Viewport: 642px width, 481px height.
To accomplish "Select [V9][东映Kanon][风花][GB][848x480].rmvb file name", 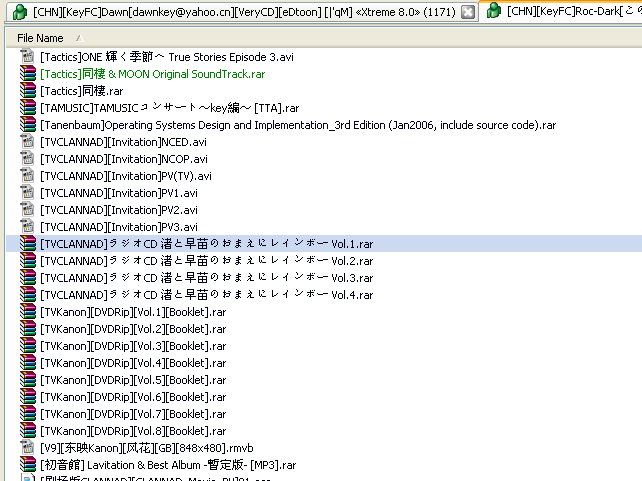I will (x=147, y=448).
